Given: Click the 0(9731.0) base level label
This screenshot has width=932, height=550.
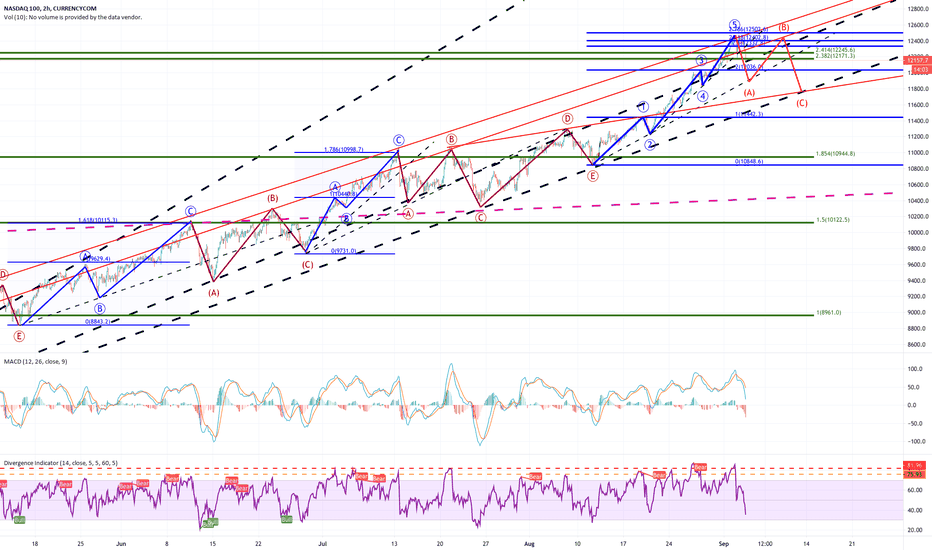Looking at the screenshot, I should tap(344, 250).
